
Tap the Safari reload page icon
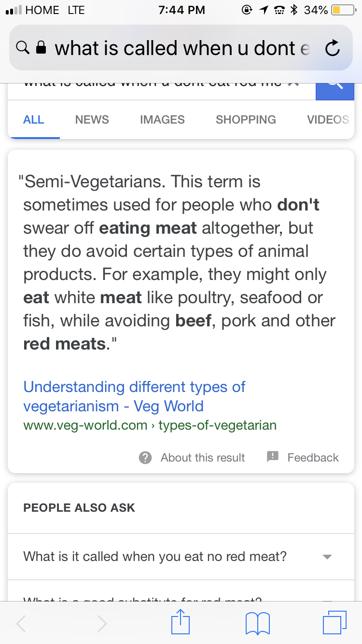click(333, 48)
